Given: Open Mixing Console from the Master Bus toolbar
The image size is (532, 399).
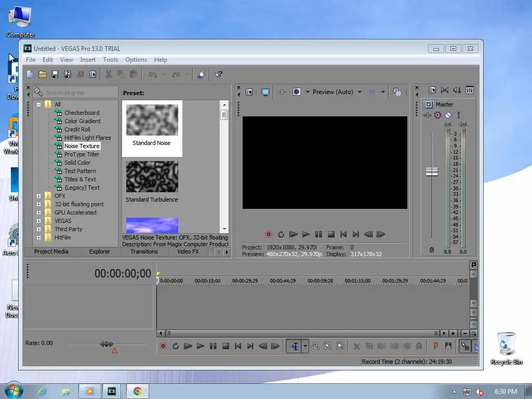Looking at the screenshot, I should click(x=470, y=90).
